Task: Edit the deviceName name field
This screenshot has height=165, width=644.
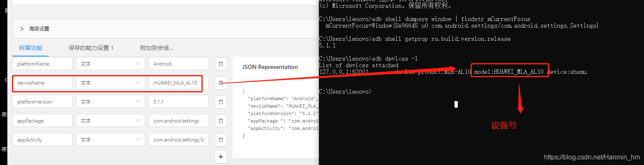Action: pyautogui.click(x=43, y=83)
